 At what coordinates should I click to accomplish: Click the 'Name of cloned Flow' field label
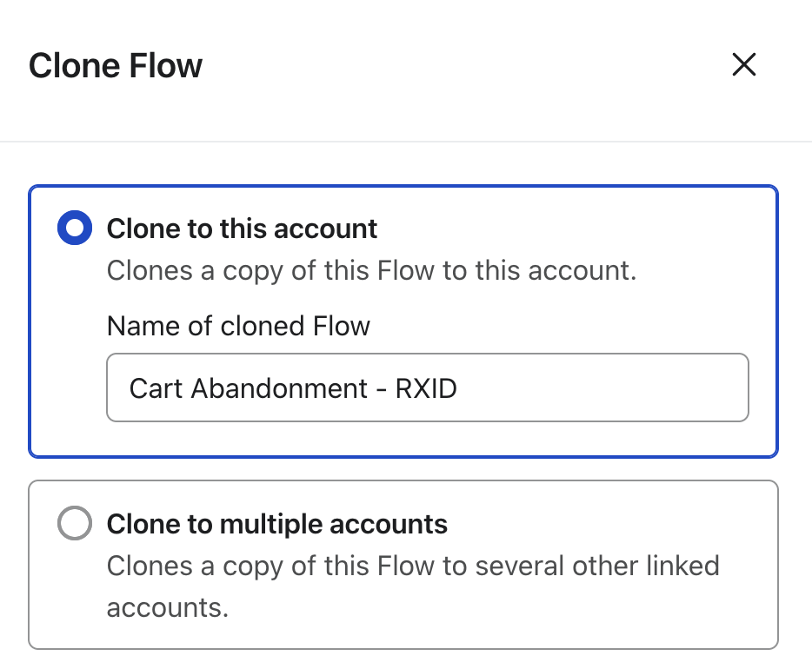coord(238,326)
